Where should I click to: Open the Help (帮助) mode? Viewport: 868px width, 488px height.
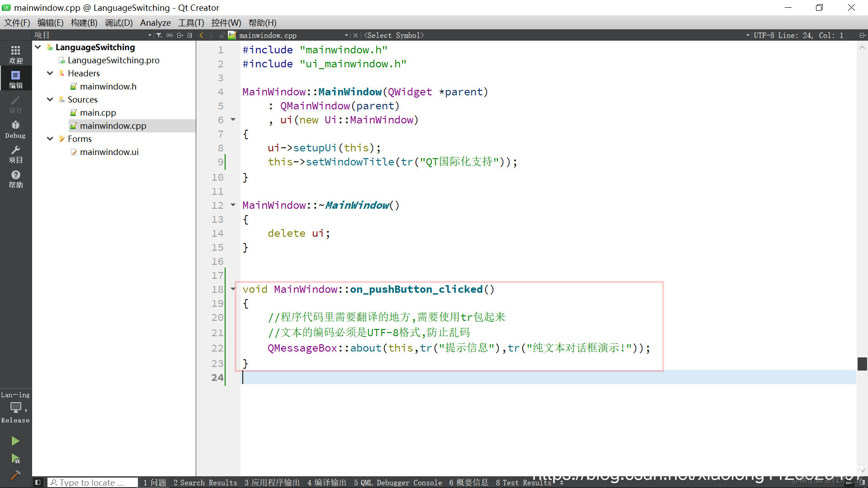tap(15, 179)
